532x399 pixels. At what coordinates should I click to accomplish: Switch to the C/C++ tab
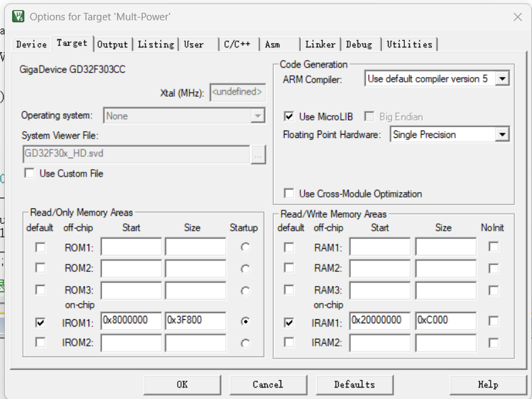[239, 45]
